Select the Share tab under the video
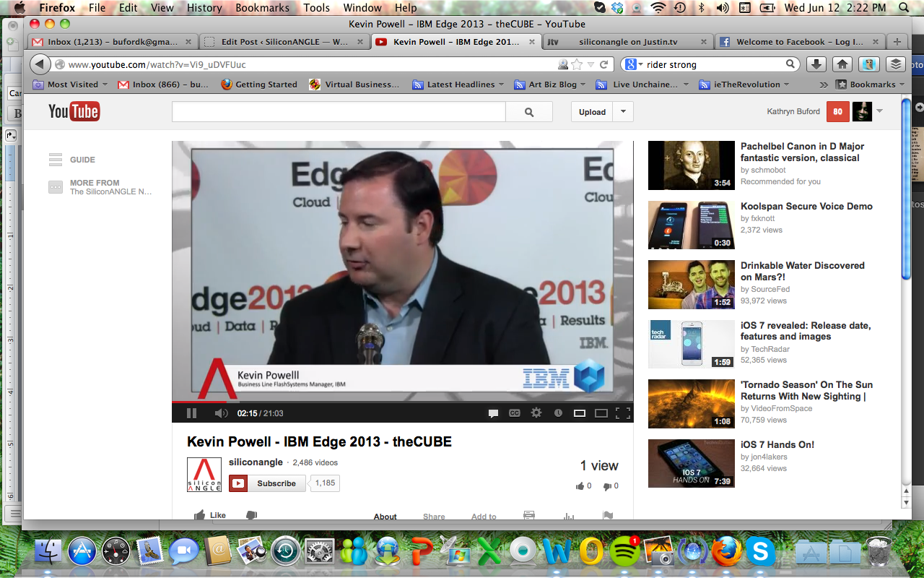Image resolution: width=924 pixels, height=578 pixels. 434,516
